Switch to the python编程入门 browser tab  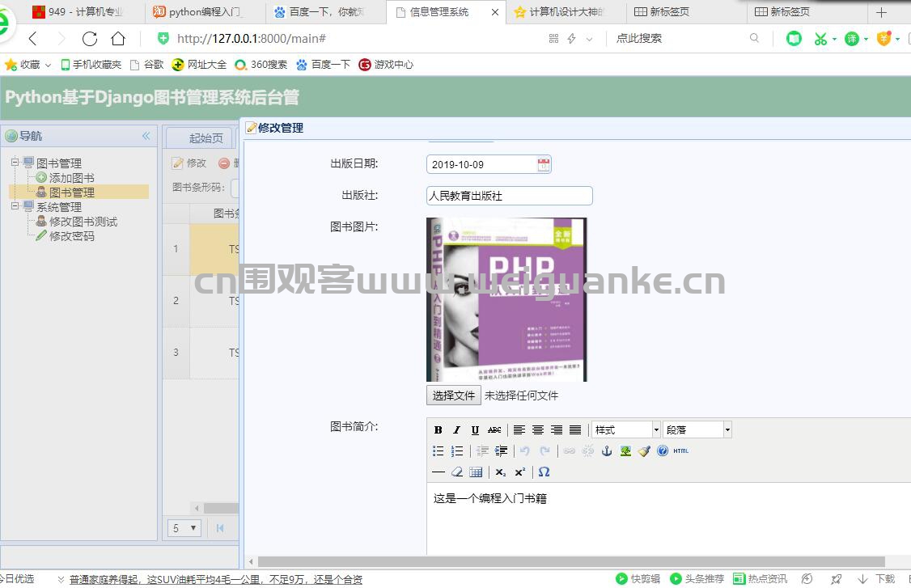(x=205, y=11)
